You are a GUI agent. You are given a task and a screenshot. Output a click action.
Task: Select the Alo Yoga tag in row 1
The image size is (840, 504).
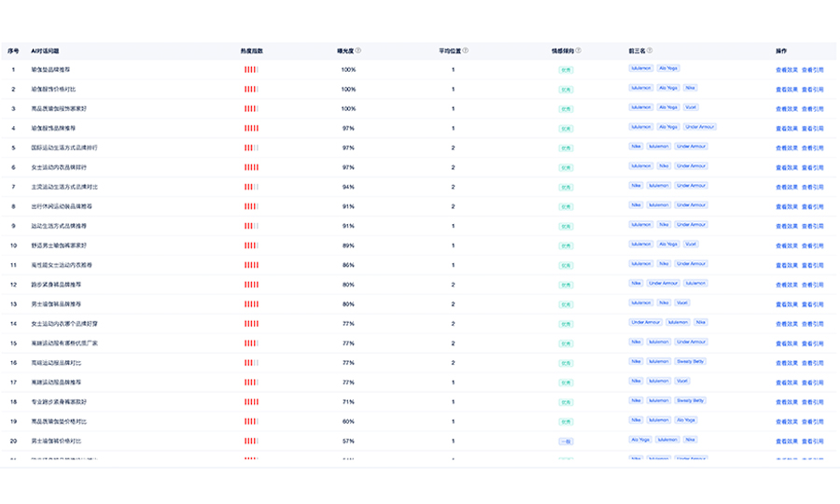[669, 68]
